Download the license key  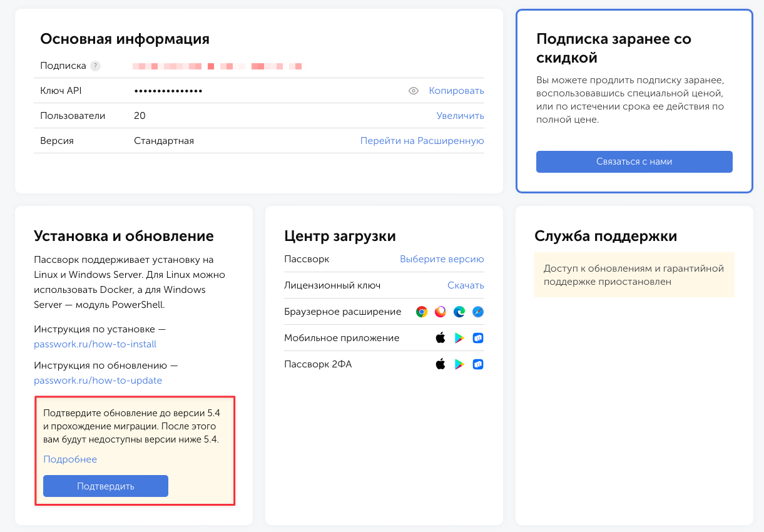point(466,285)
